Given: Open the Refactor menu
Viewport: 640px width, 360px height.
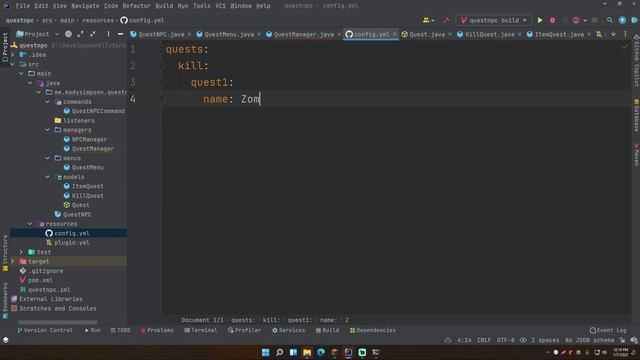Looking at the screenshot, I should (136, 6).
